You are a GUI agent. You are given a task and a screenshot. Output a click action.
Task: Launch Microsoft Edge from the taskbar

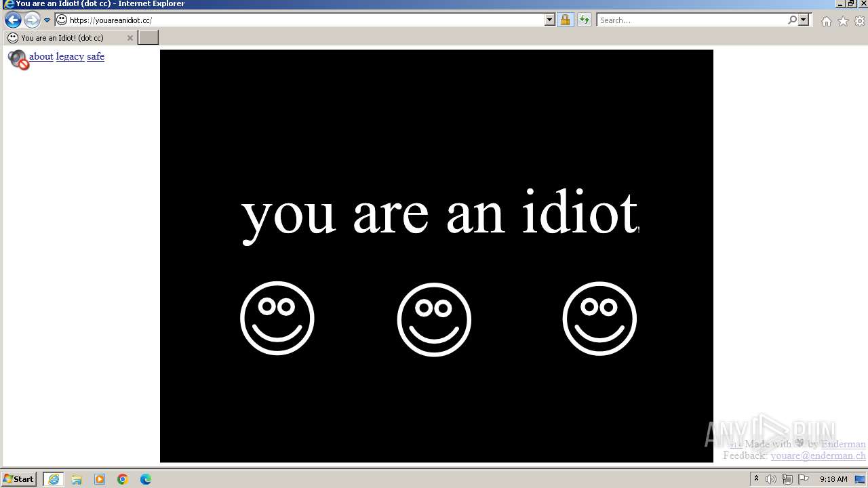point(146,479)
